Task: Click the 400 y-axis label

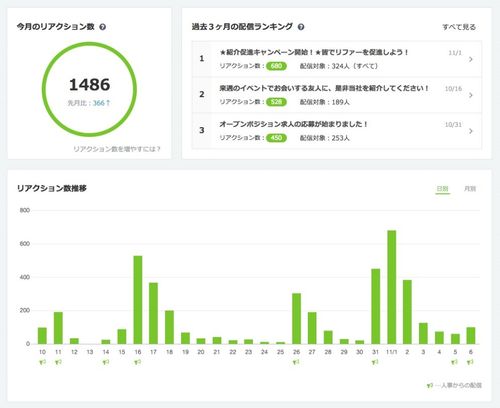Action: pos(25,277)
